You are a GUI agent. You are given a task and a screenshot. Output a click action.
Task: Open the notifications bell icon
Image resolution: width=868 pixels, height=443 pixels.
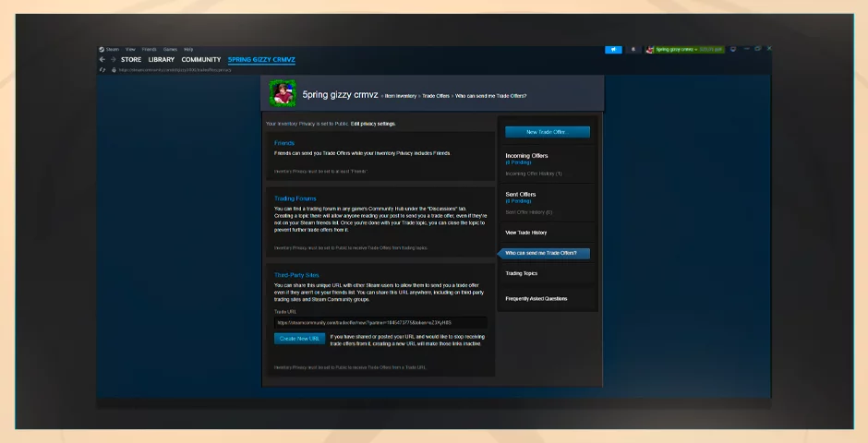[x=633, y=49]
